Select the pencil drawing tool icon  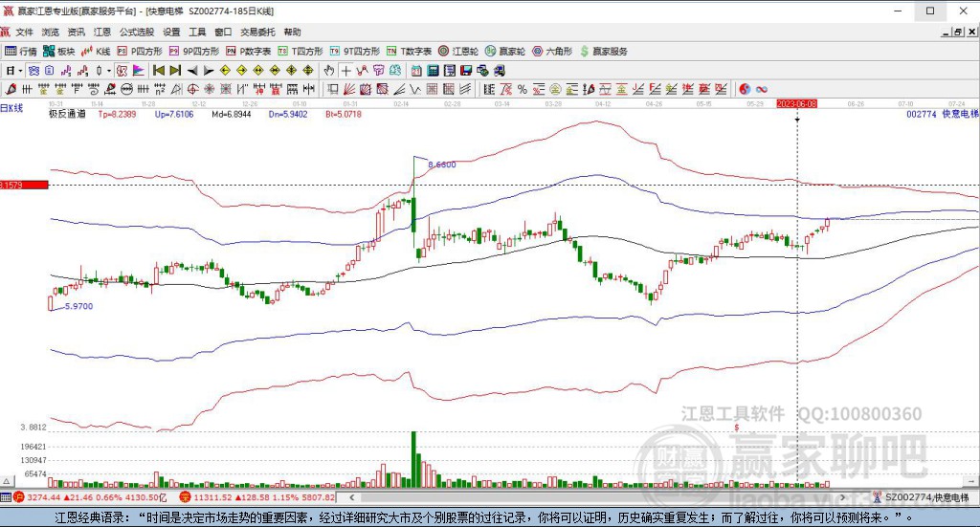tap(10, 89)
